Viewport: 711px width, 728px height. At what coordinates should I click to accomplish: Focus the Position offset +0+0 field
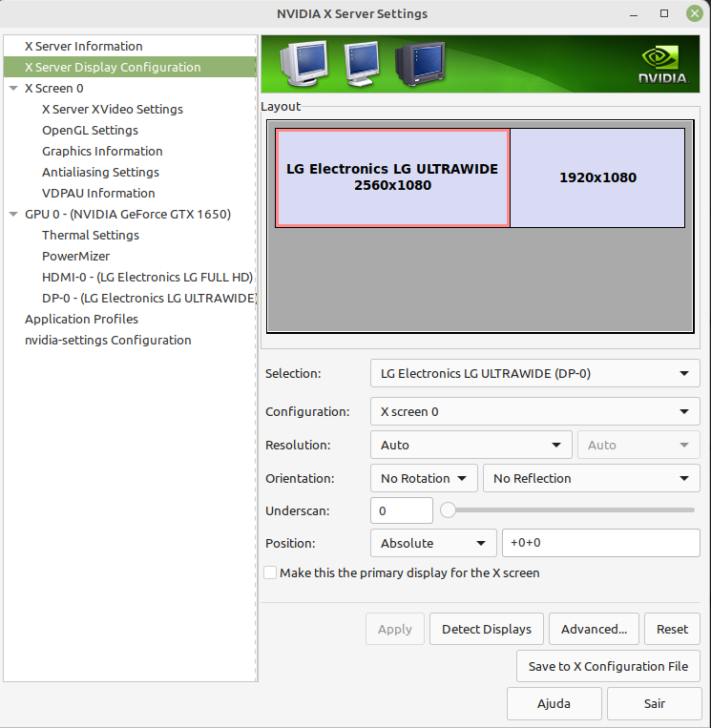point(601,543)
